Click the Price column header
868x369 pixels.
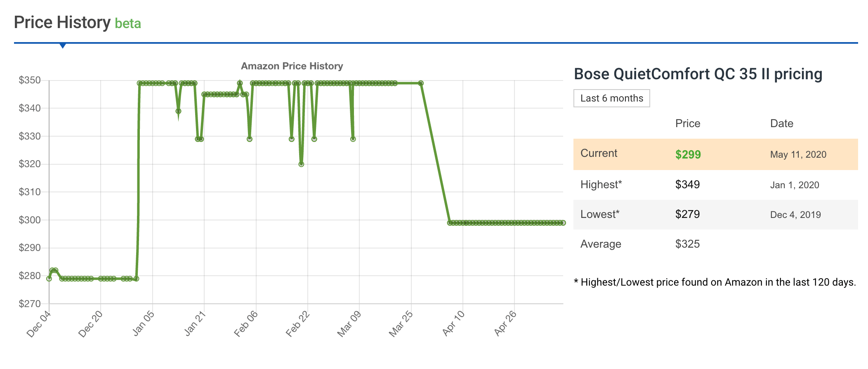pos(687,123)
